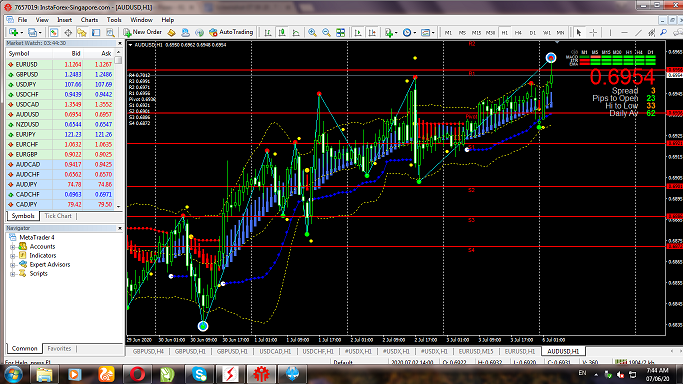
Task: Open Opera from the taskbar
Action: [137, 374]
